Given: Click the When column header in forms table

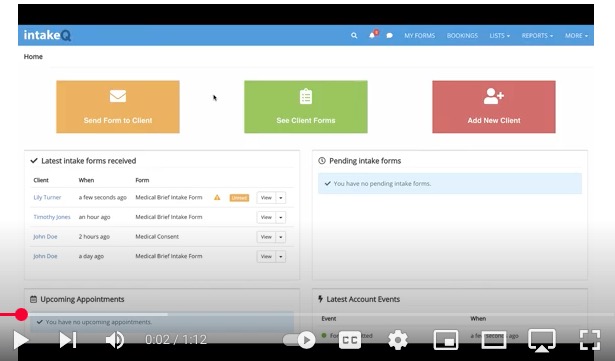Looking at the screenshot, I should pos(86,180).
